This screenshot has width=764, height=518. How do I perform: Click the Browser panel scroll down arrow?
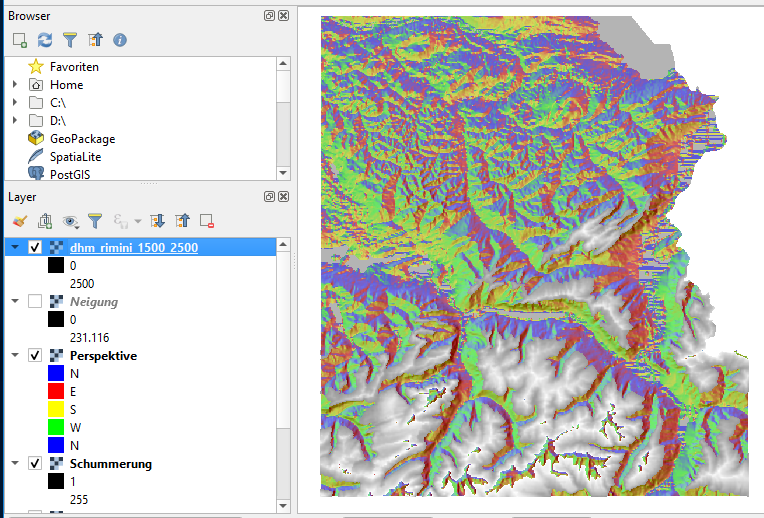pos(283,172)
